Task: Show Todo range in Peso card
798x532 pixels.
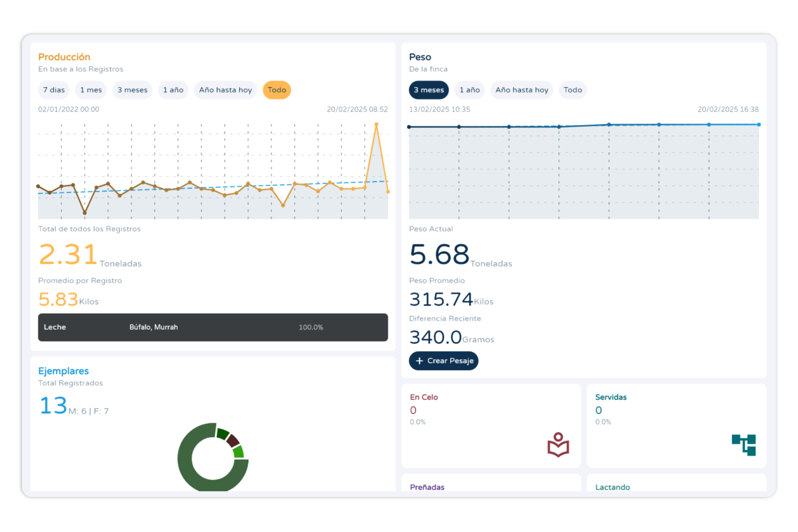Action: 573,90
